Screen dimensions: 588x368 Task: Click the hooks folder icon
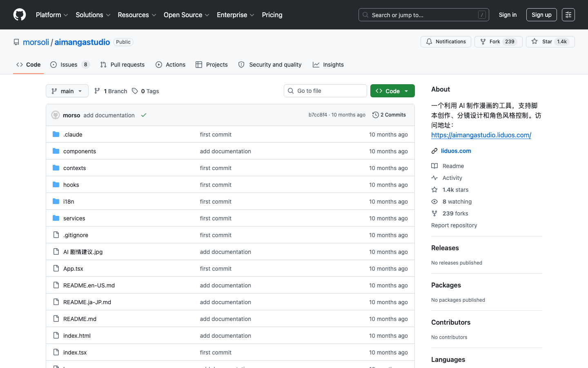[56, 184]
